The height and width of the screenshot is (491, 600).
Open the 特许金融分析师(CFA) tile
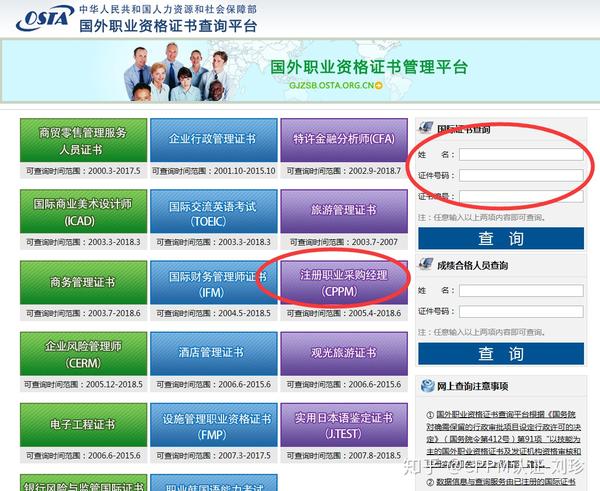(344, 140)
